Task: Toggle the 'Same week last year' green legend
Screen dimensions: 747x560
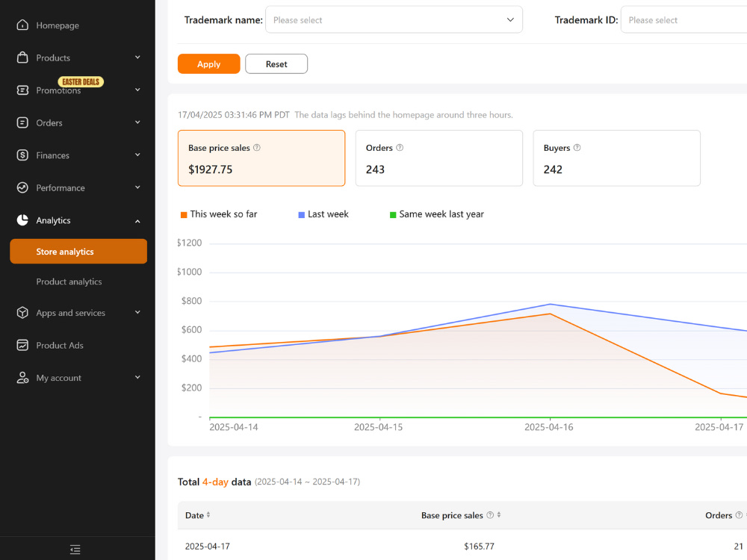Action: pos(437,214)
